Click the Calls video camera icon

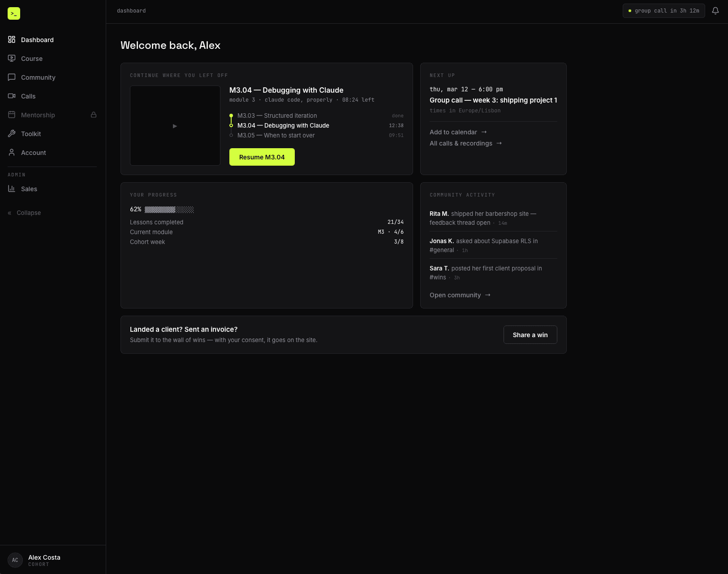tap(12, 96)
